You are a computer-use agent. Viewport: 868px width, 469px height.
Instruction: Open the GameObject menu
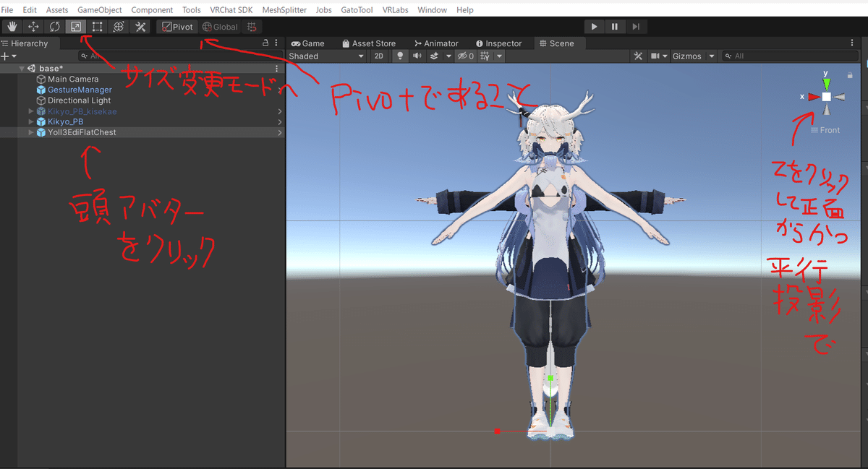pos(100,10)
